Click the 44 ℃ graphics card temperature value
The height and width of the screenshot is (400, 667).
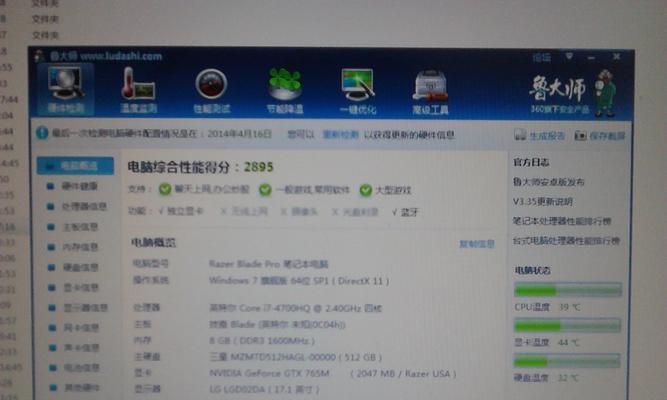[568, 342]
